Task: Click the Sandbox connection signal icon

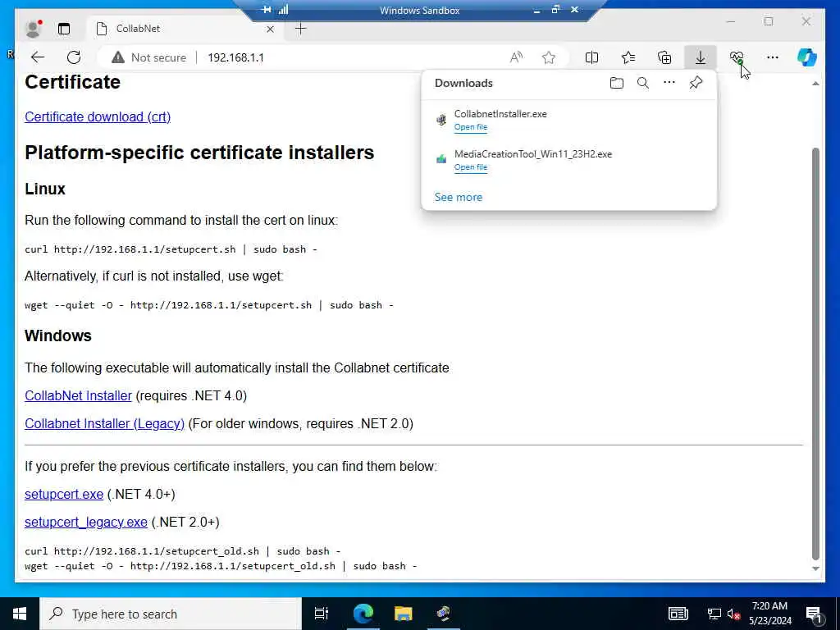Action: (x=283, y=10)
